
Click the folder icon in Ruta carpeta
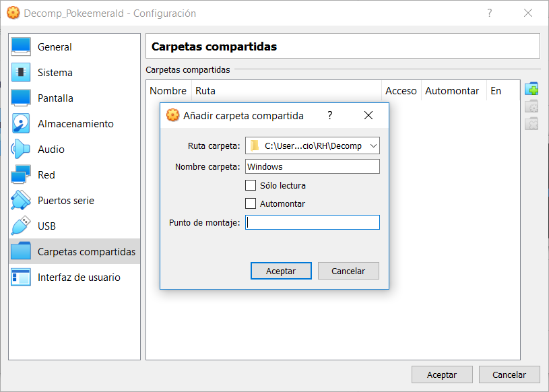coord(254,145)
